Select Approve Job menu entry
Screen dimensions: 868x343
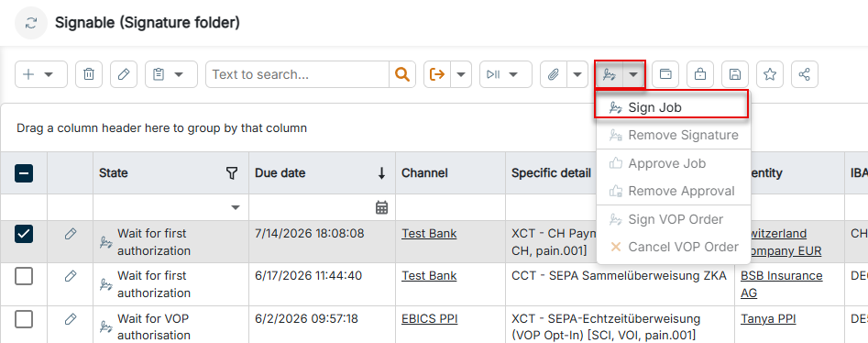pyautogui.click(x=673, y=163)
